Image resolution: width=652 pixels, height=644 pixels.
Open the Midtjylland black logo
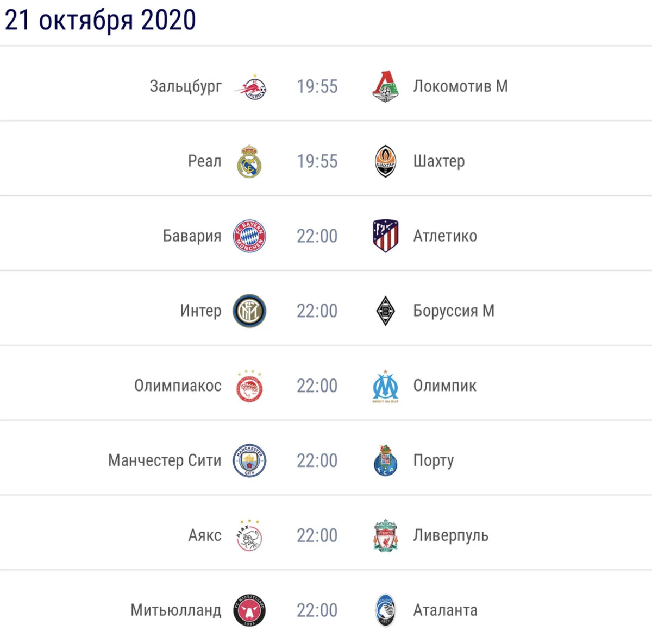[x=249, y=611]
